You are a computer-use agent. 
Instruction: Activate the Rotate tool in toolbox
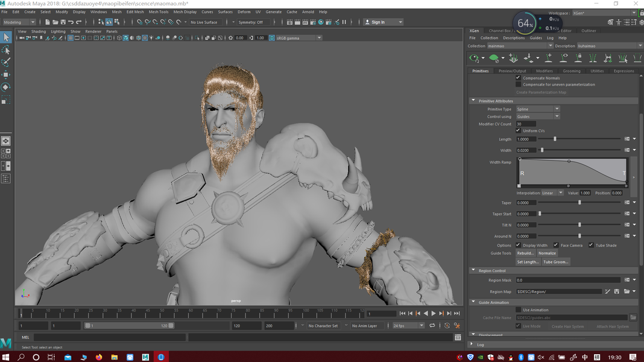point(6,87)
